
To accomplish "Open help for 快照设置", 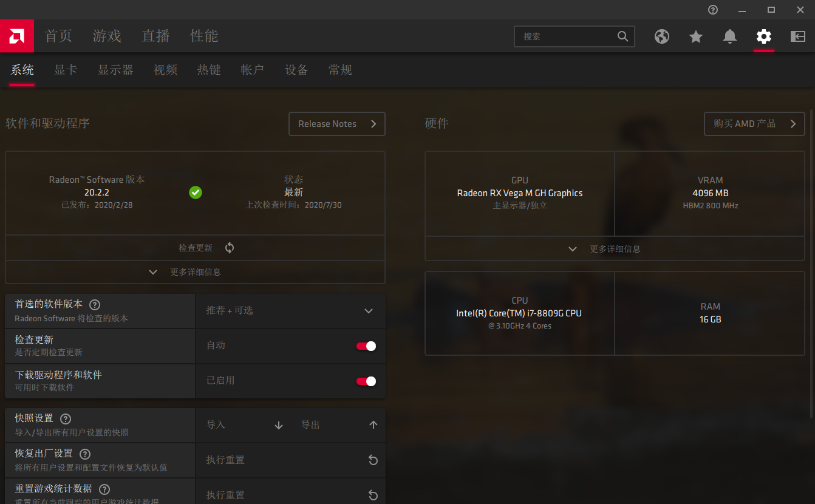I will (66, 419).
